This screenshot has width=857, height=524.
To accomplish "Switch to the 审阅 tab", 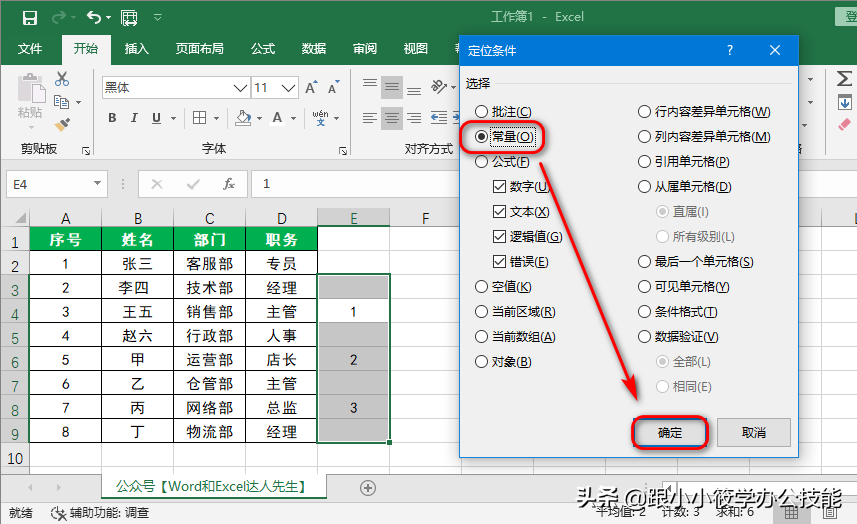I will [x=365, y=49].
